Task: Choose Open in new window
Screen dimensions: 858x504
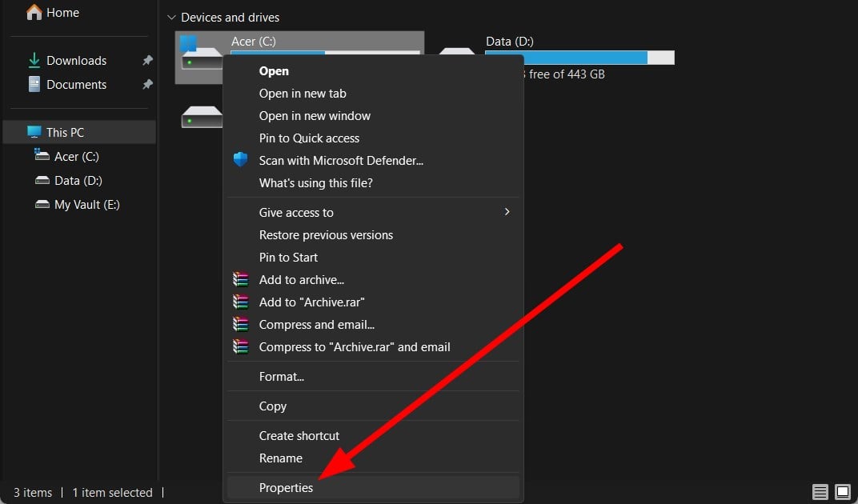Action: tap(373, 116)
